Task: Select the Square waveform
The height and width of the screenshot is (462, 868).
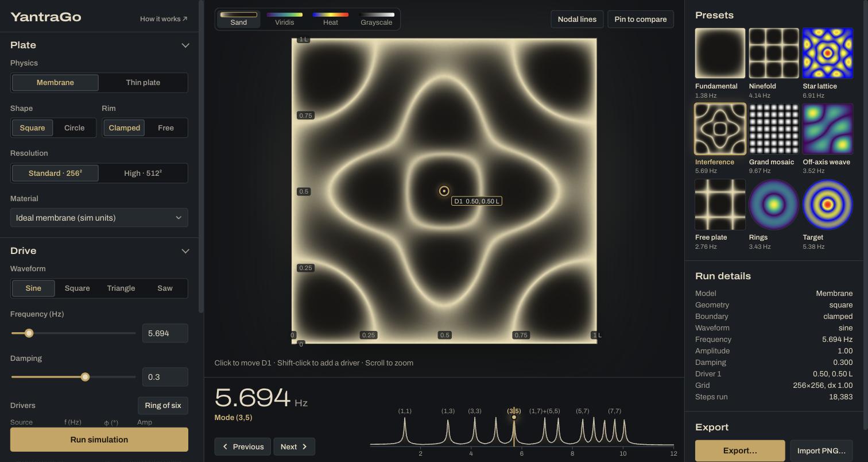Action: (x=77, y=288)
